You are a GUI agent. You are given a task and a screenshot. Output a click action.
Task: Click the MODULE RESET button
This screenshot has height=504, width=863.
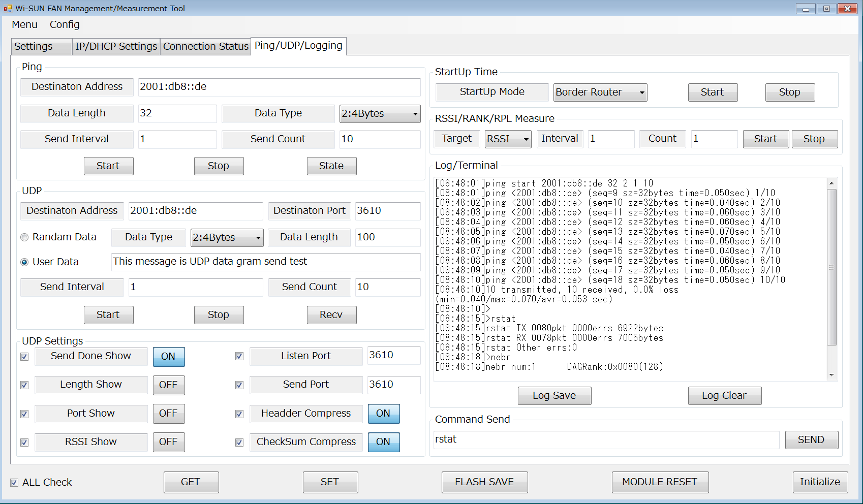point(660,482)
